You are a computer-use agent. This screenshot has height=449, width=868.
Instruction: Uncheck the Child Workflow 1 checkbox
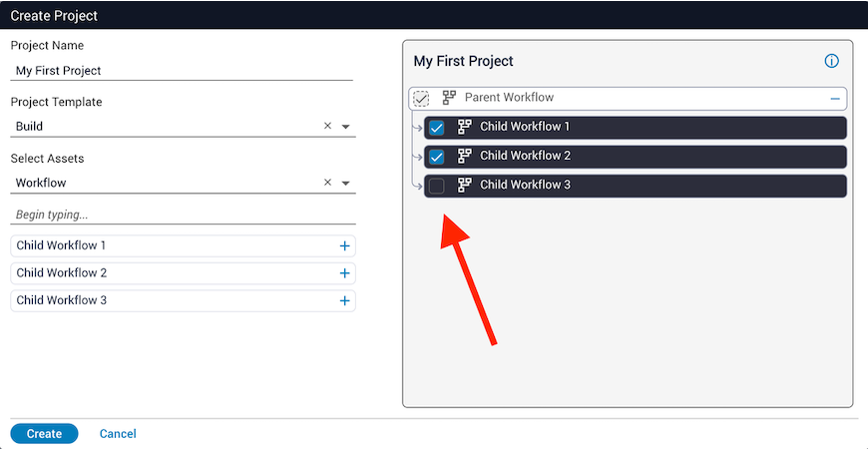tap(436, 128)
